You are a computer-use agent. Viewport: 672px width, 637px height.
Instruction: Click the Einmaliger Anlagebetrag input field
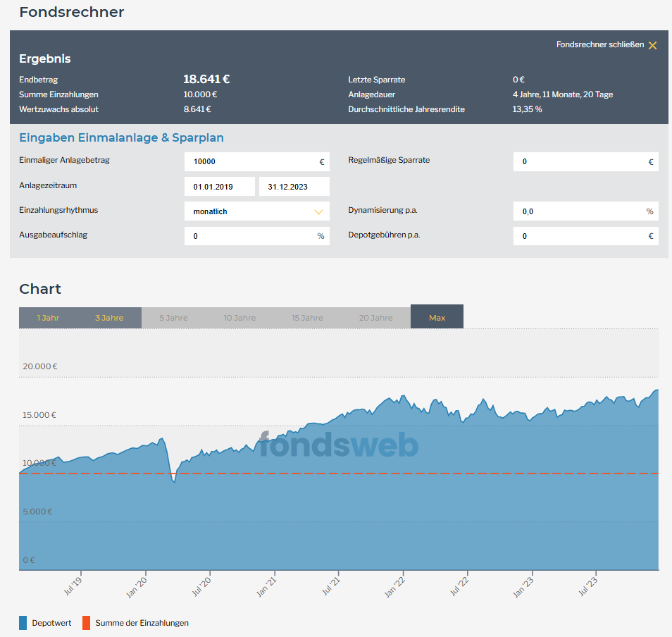(250, 161)
